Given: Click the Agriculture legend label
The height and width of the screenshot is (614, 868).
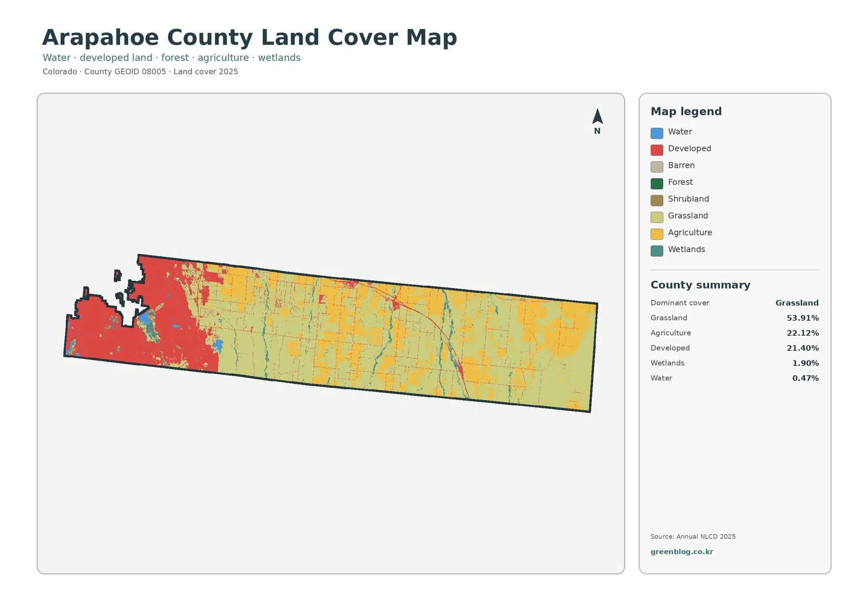Looking at the screenshot, I should [690, 232].
